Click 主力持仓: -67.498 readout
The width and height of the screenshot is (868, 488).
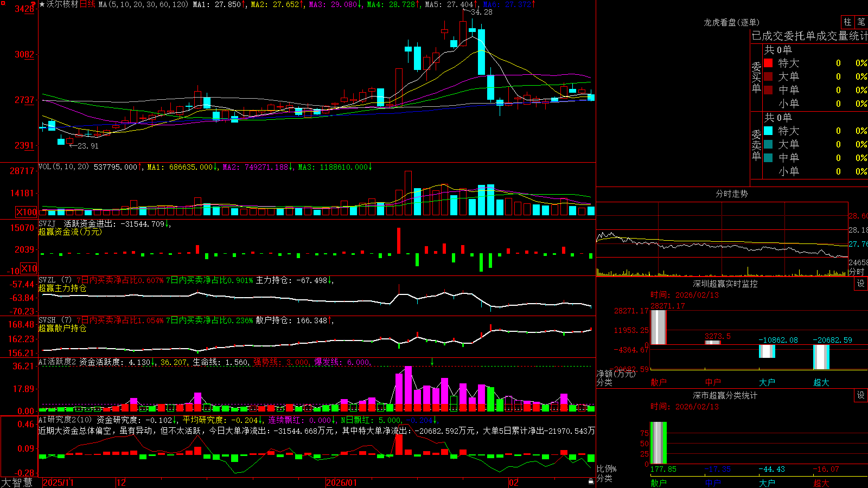click(x=295, y=280)
